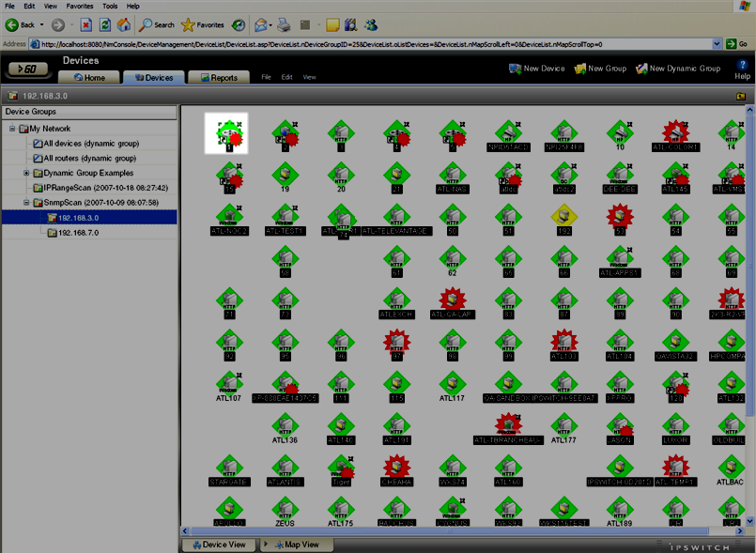
Task: Create a New Group
Action: click(600, 69)
